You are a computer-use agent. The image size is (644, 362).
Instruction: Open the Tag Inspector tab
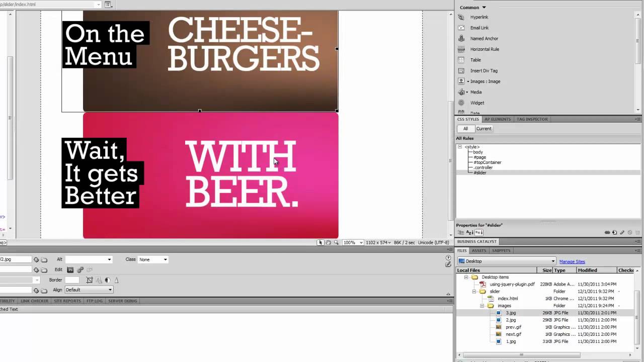coord(532,119)
